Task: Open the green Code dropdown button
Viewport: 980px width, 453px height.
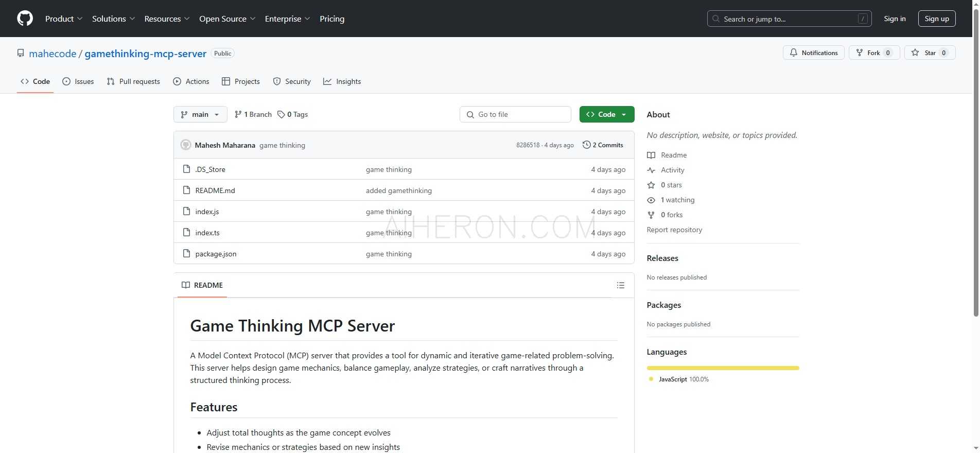Action: click(607, 114)
